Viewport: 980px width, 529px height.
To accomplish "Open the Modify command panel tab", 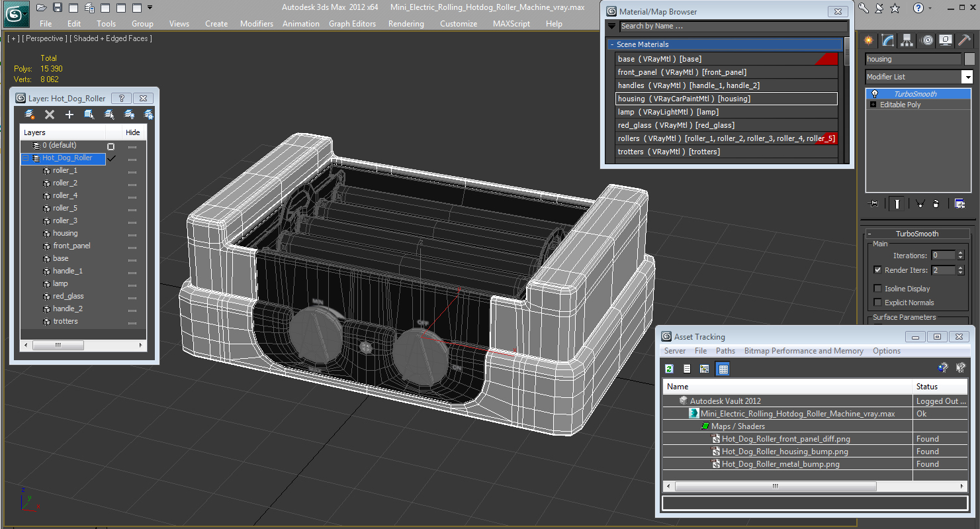I will click(888, 40).
